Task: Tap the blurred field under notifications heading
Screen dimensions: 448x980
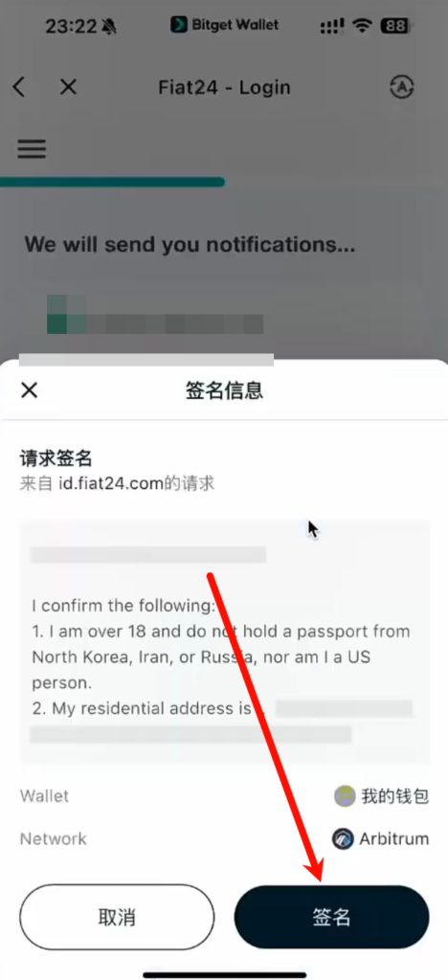Action: 155,315
